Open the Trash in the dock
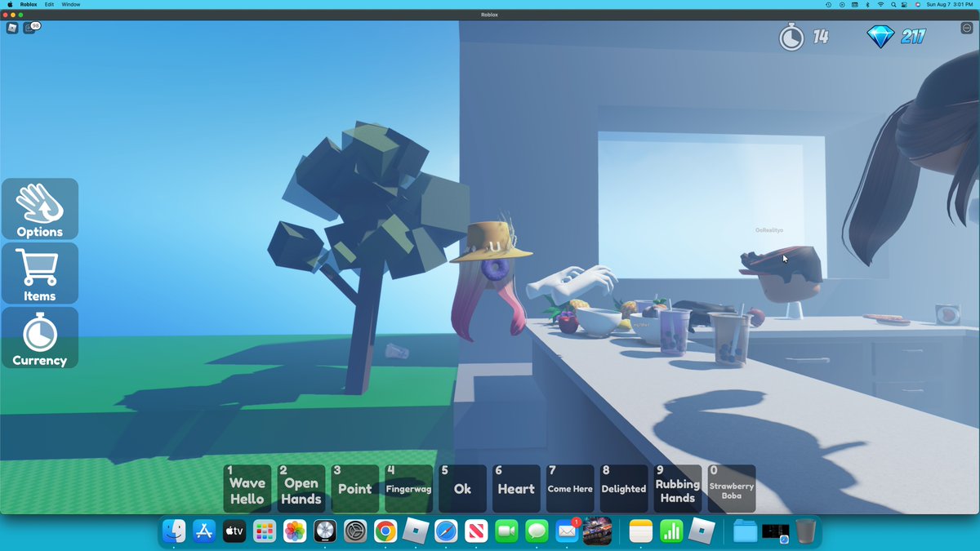The width and height of the screenshot is (980, 551). pos(806,531)
